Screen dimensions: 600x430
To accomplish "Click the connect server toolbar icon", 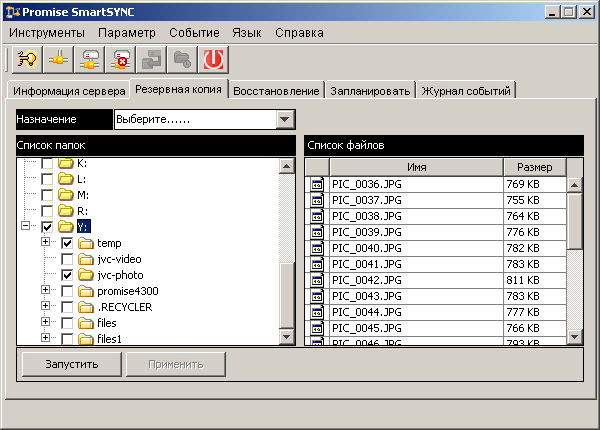I will coord(89,59).
